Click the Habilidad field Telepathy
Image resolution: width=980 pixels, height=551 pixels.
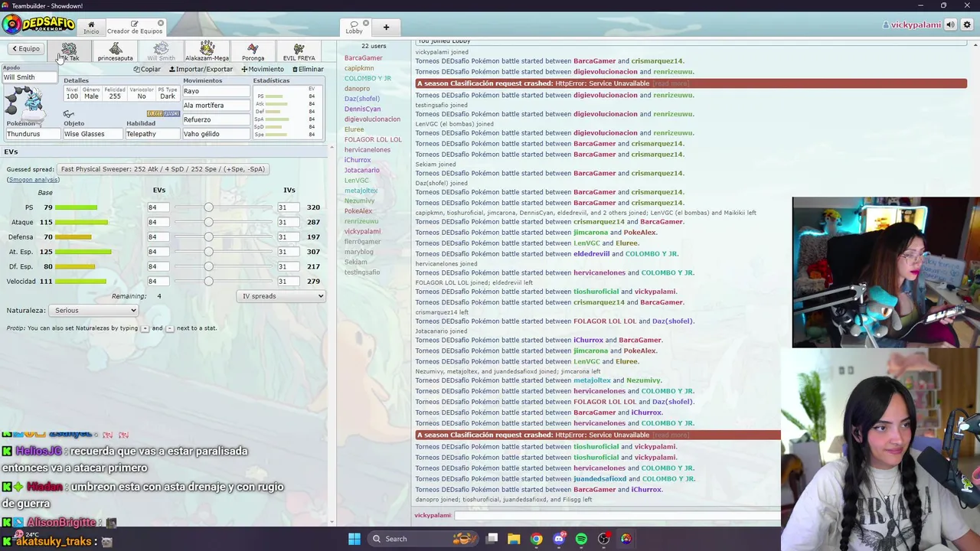click(152, 134)
